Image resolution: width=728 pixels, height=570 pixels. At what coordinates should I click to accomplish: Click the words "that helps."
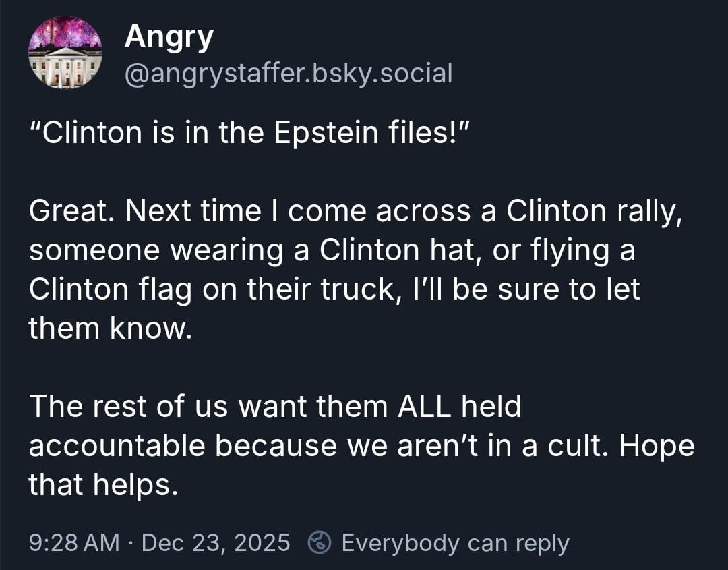[103, 484]
